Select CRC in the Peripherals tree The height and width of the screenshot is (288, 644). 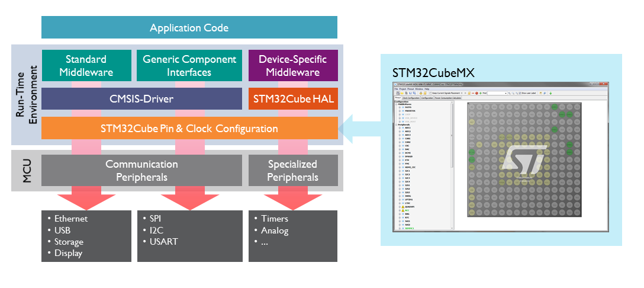tap(407, 146)
